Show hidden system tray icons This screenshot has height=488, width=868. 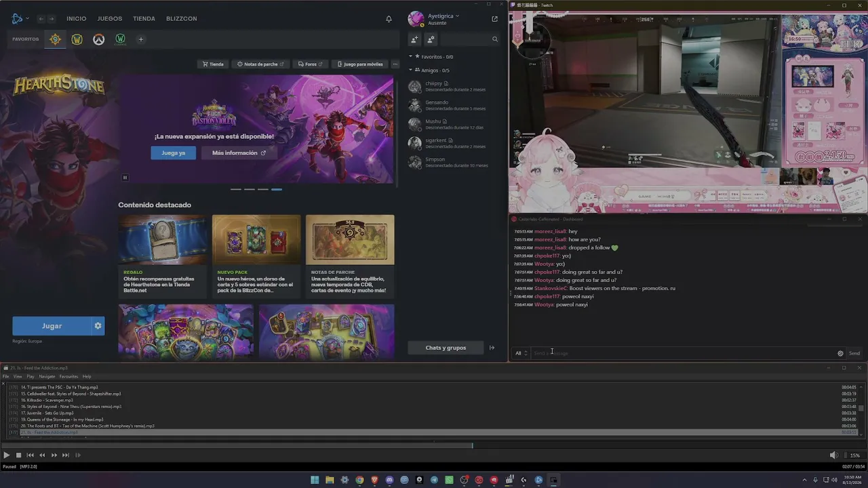pos(806,480)
